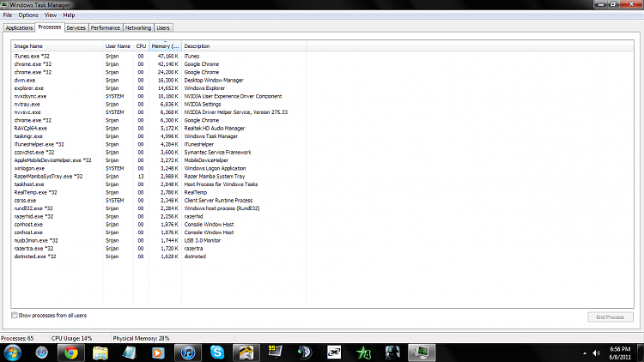Click the blue notepad taskbar icon

coord(129,353)
